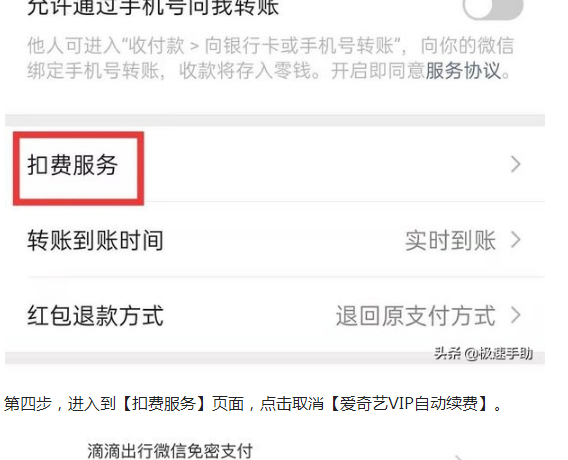Open the 服务协议 link

point(463,70)
